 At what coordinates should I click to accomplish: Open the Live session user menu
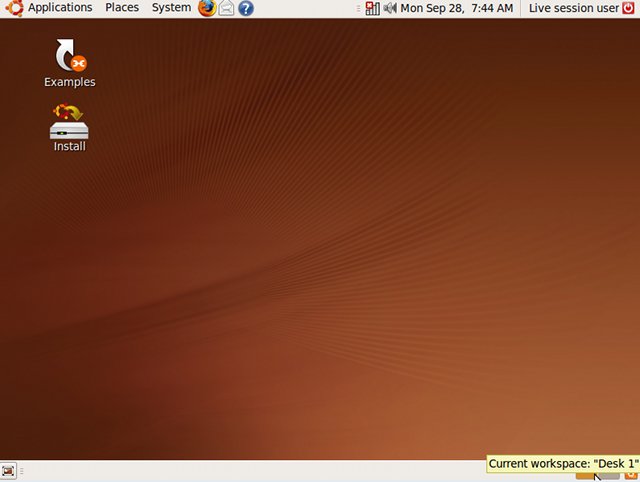pyautogui.click(x=573, y=8)
